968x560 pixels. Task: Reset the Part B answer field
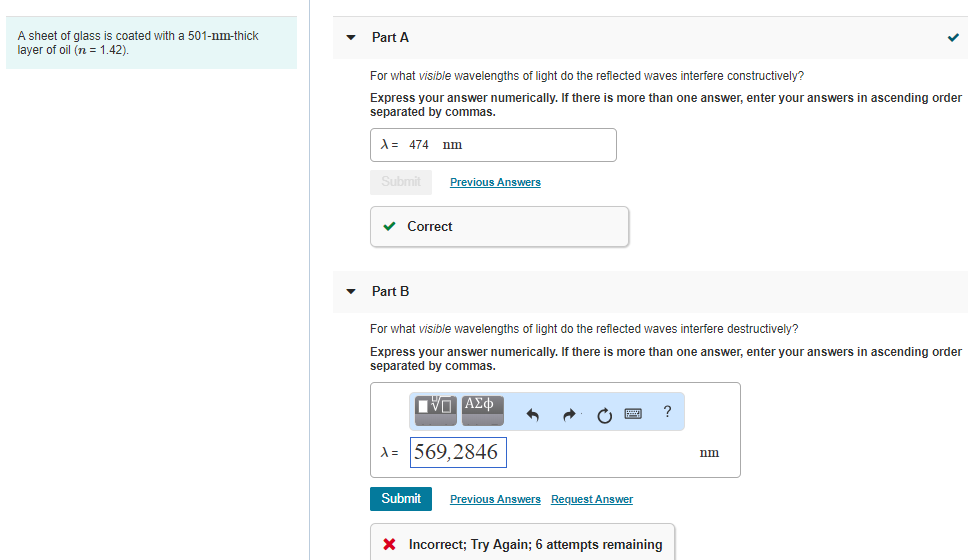[x=604, y=416]
